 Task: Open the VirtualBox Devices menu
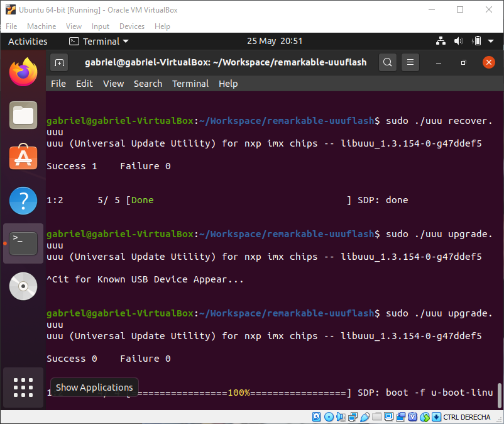point(132,26)
